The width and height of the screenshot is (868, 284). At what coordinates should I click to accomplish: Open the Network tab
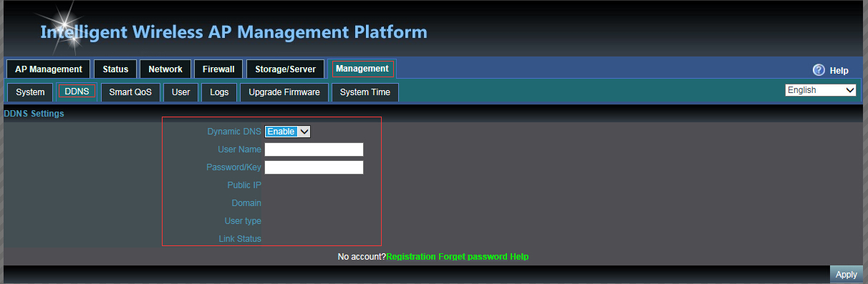(165, 69)
